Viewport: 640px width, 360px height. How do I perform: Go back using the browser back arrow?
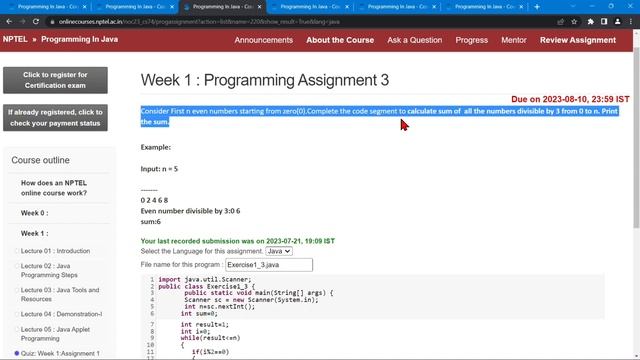(x=9, y=22)
